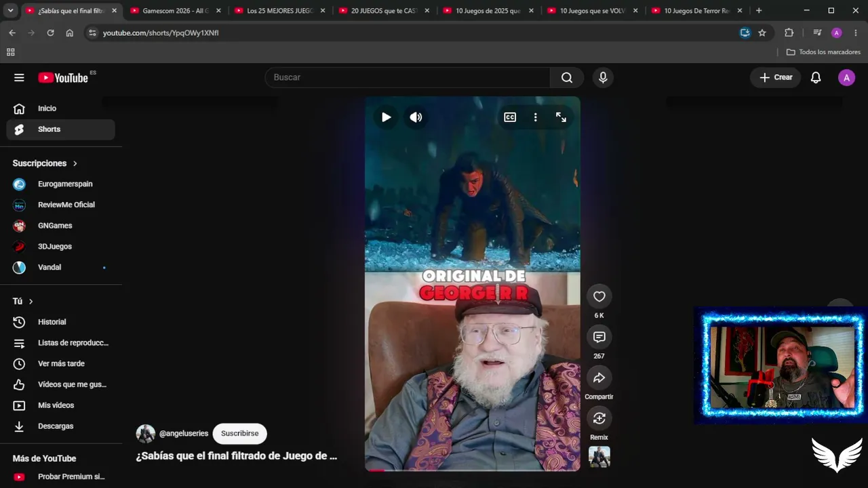Open Listas de reproducción
This screenshot has width=868, height=488.
tap(61, 343)
